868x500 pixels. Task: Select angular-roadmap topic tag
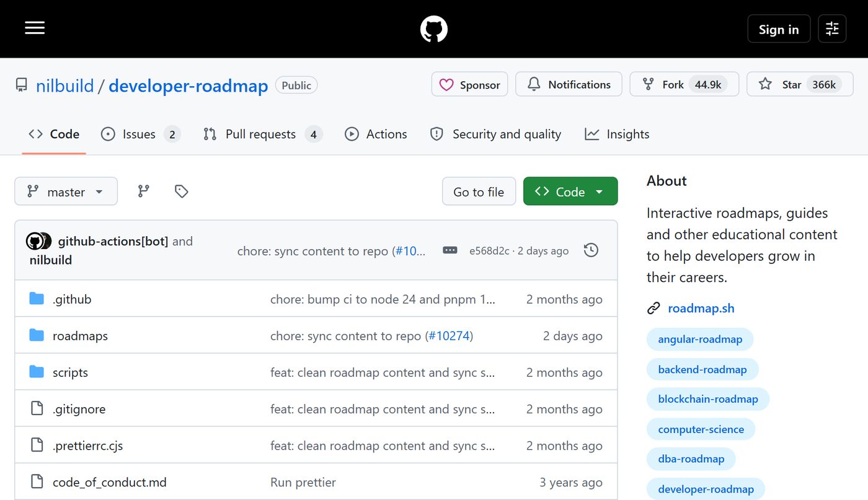click(x=700, y=339)
